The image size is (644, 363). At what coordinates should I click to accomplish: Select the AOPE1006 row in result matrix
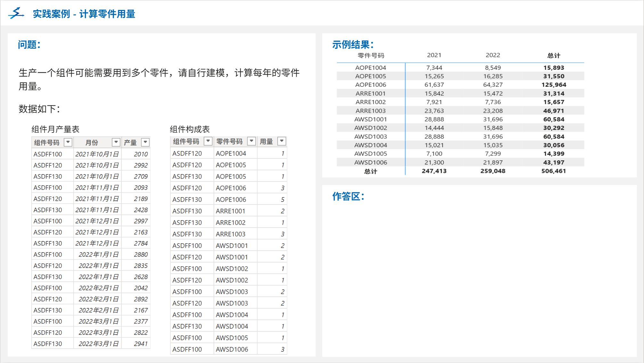click(371, 85)
